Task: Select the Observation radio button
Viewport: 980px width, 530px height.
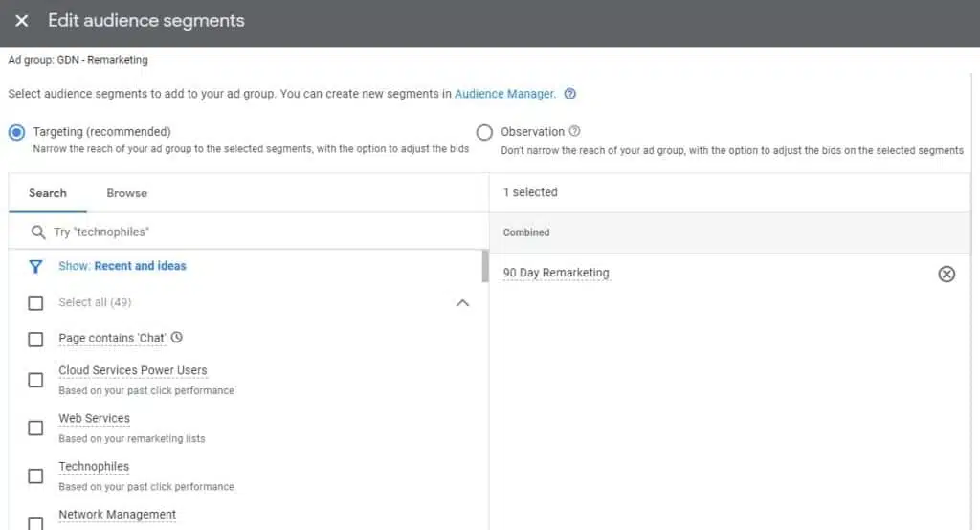Action: tap(484, 132)
